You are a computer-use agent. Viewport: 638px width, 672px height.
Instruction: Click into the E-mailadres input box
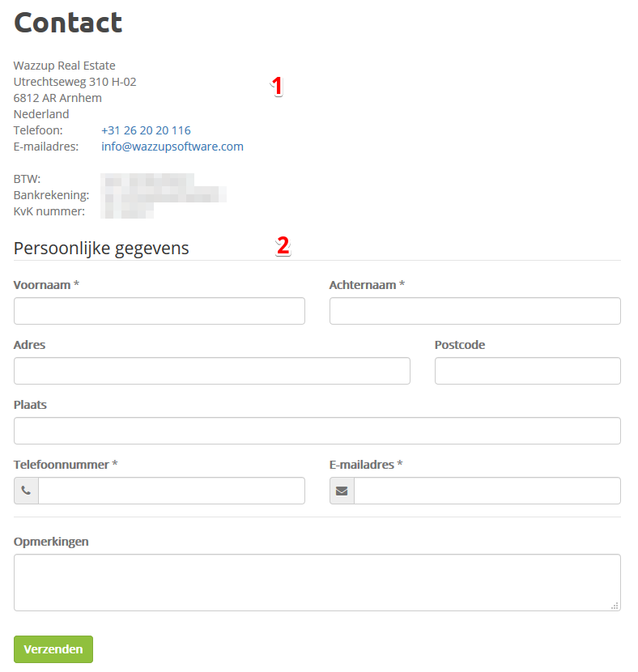[x=487, y=491]
